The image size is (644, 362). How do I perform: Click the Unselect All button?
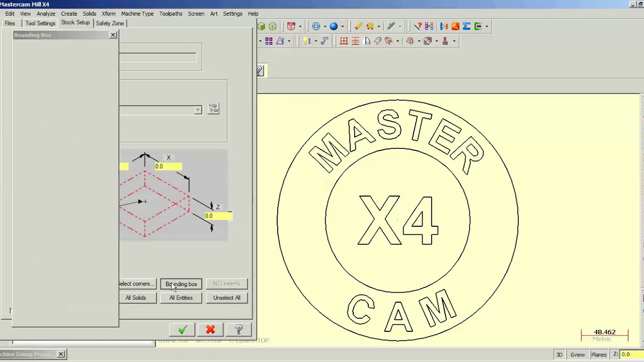tap(227, 298)
